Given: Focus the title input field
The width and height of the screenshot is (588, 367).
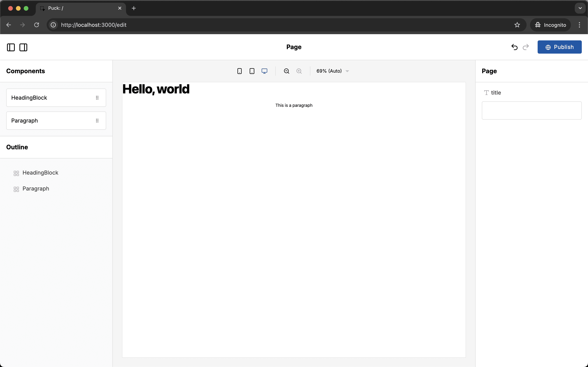Looking at the screenshot, I should [531, 110].
